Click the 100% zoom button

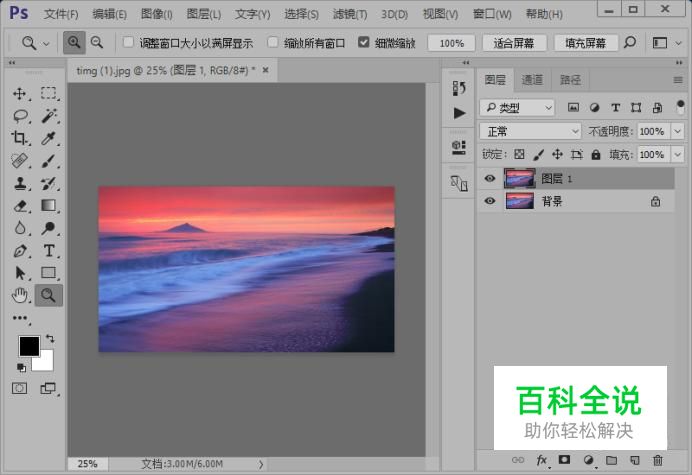tap(451, 43)
